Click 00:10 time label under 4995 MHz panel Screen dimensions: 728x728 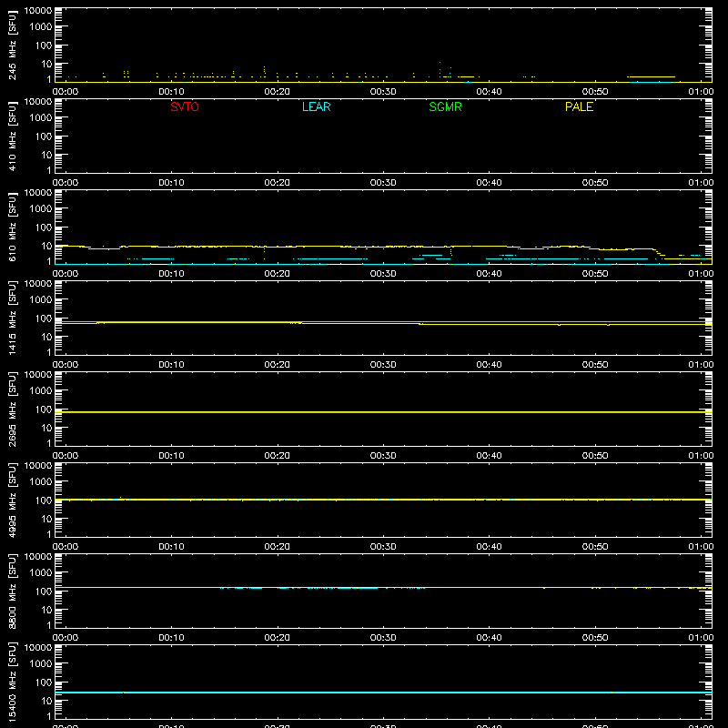tap(171, 547)
